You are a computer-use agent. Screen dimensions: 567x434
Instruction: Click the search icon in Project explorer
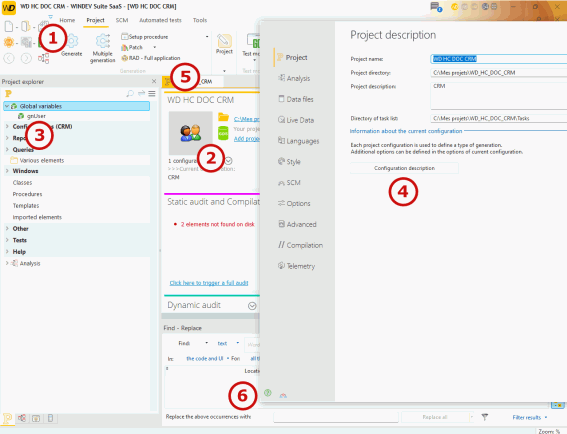130,94
